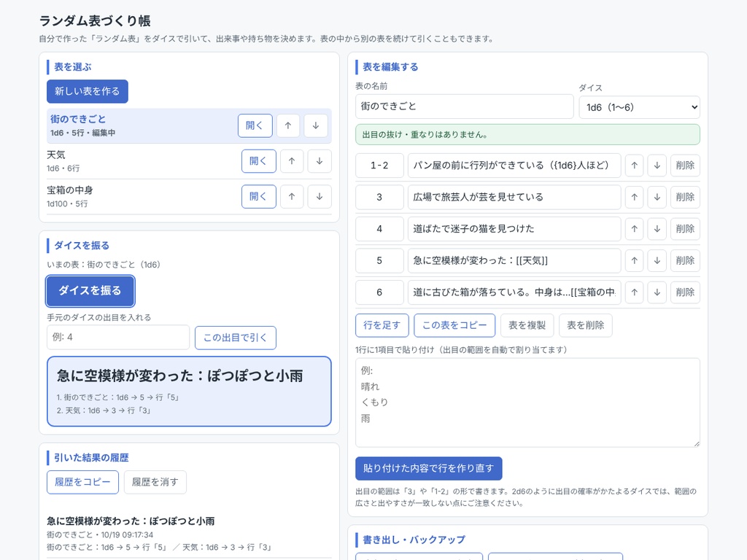Viewport: 747px width, 560px height.
Task: Move 街のできごと table up
Action: click(288, 125)
